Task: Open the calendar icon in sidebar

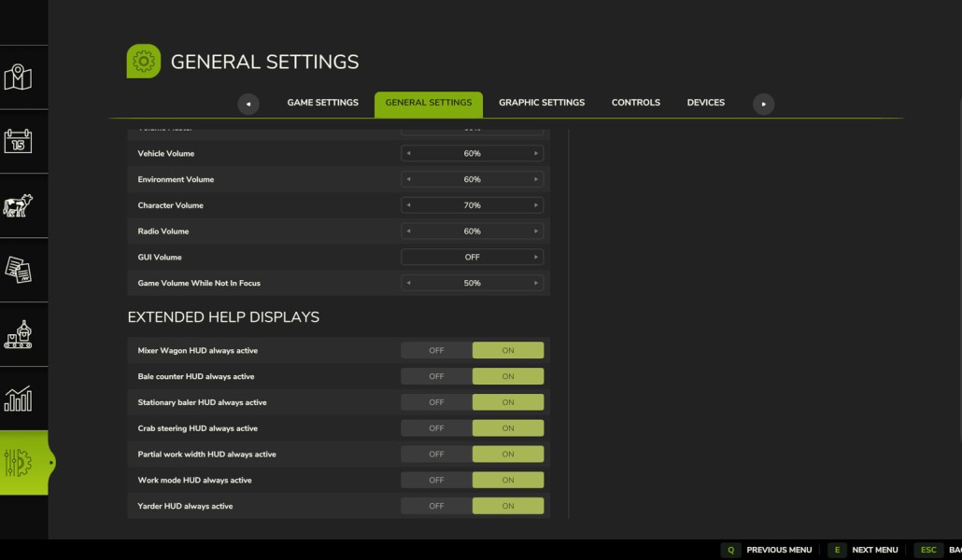Action: pyautogui.click(x=18, y=141)
